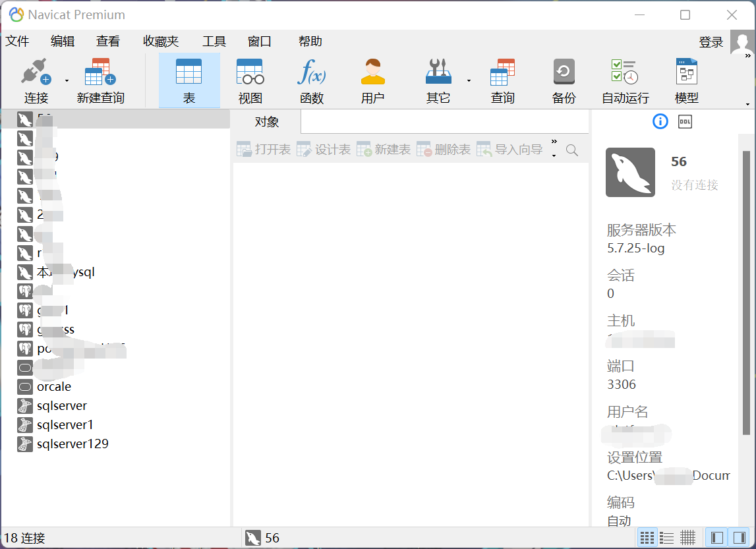
Task: Click the 设置位置 path starting with C:\Users
Action: click(669, 475)
